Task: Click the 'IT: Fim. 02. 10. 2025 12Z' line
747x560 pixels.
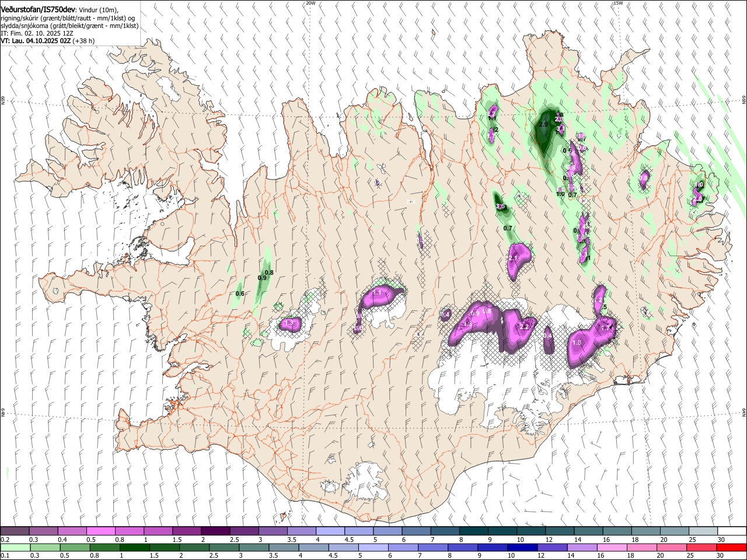Action: point(36,33)
